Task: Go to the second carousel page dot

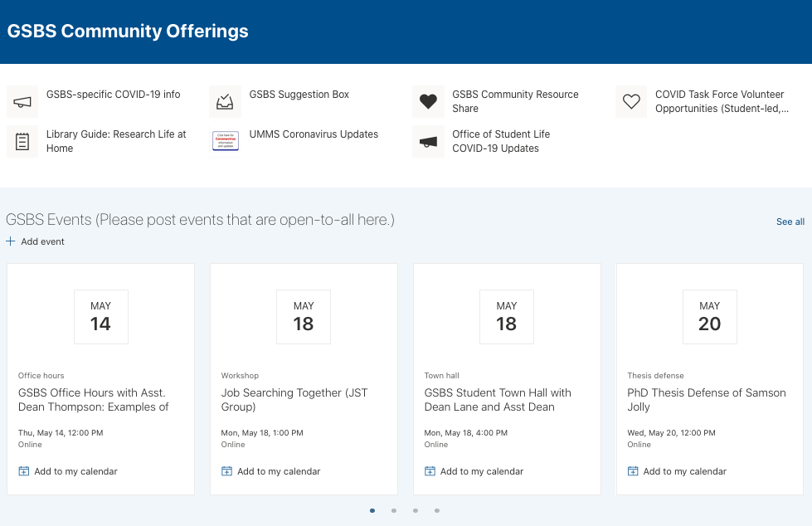Action: [x=394, y=511]
